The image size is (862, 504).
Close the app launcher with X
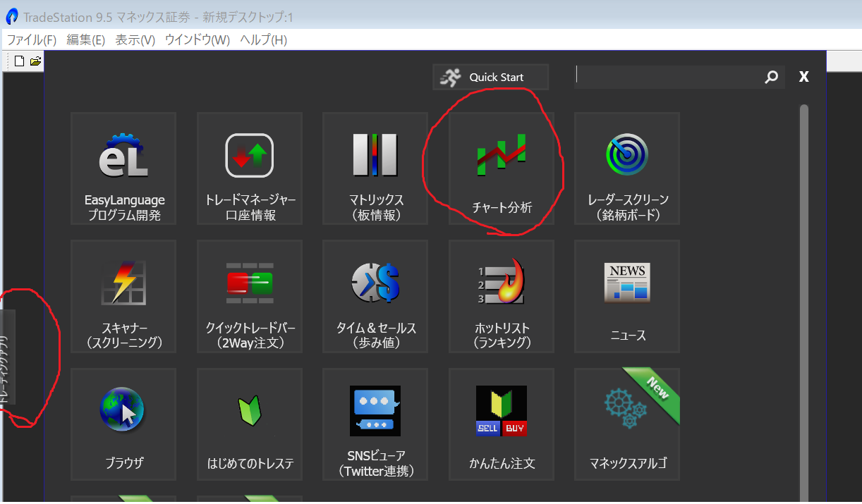pos(803,77)
